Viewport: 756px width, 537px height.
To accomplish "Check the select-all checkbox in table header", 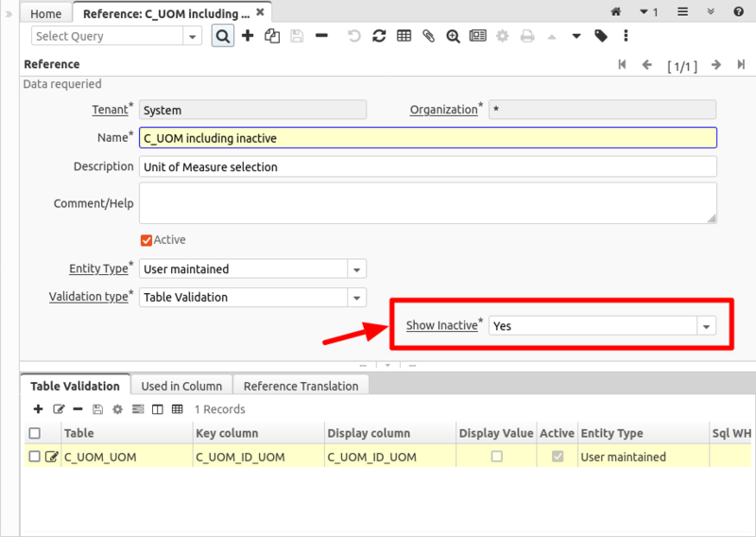I will click(x=35, y=433).
